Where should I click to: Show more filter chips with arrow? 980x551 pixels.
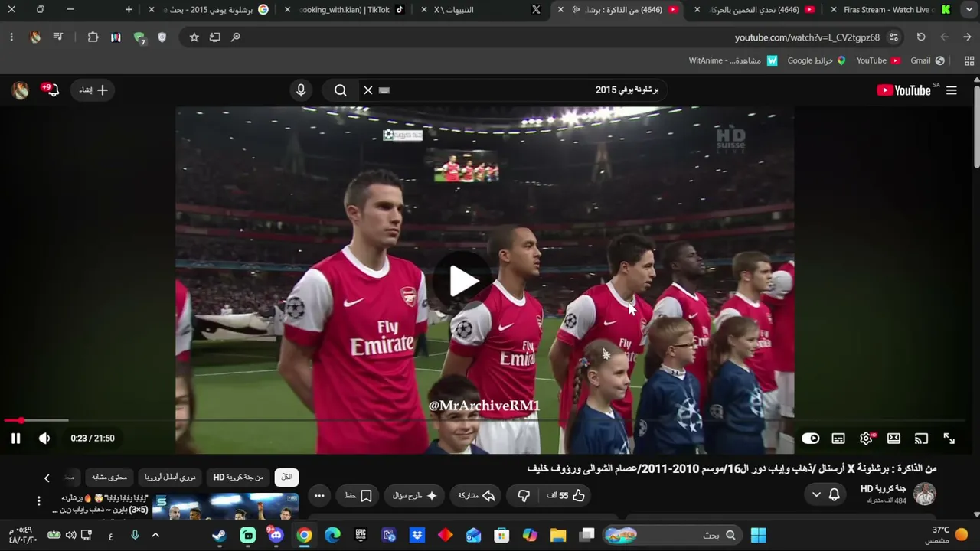tap(47, 478)
